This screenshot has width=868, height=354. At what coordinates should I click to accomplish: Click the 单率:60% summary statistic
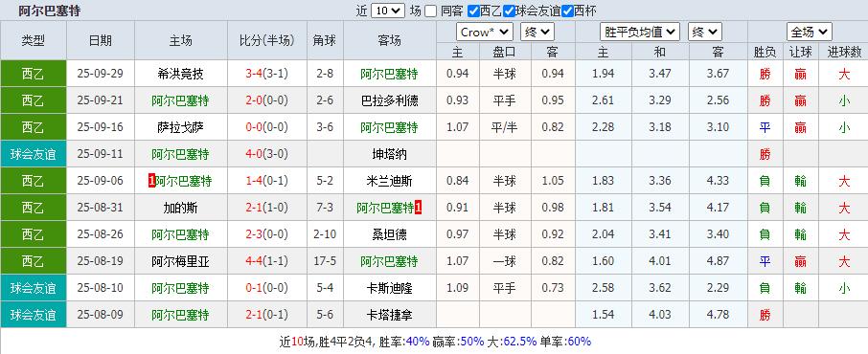pyautogui.click(x=565, y=342)
